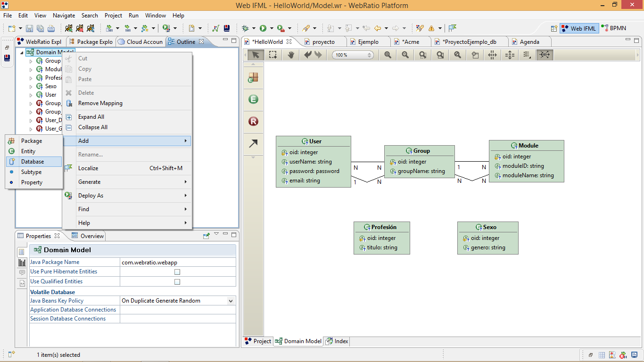
Task: Add a Relationship from the diagram palette
Action: 254,122
